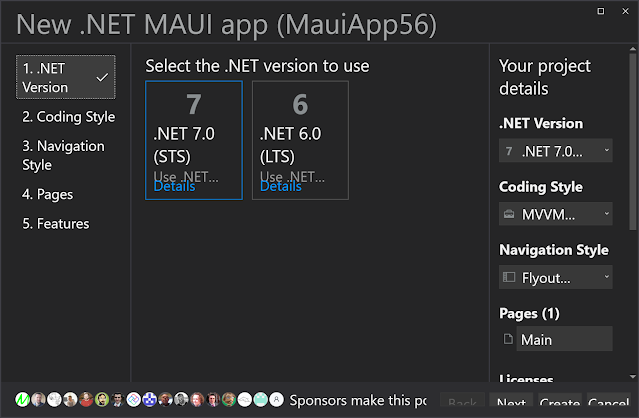Click the page icon beside Main
The height and width of the screenshot is (418, 639).
pos(508,339)
